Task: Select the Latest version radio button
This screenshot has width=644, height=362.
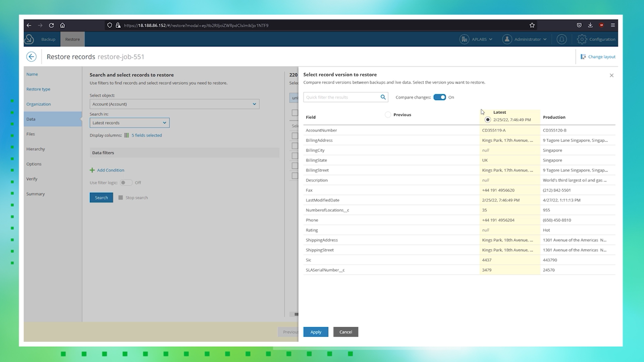Action: tap(488, 120)
